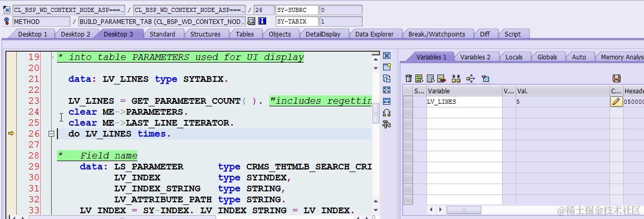Click the navigate-to-source icon after BUILD_PARAMETER_TAB
The height and width of the screenshot is (219, 644).
(251, 21)
